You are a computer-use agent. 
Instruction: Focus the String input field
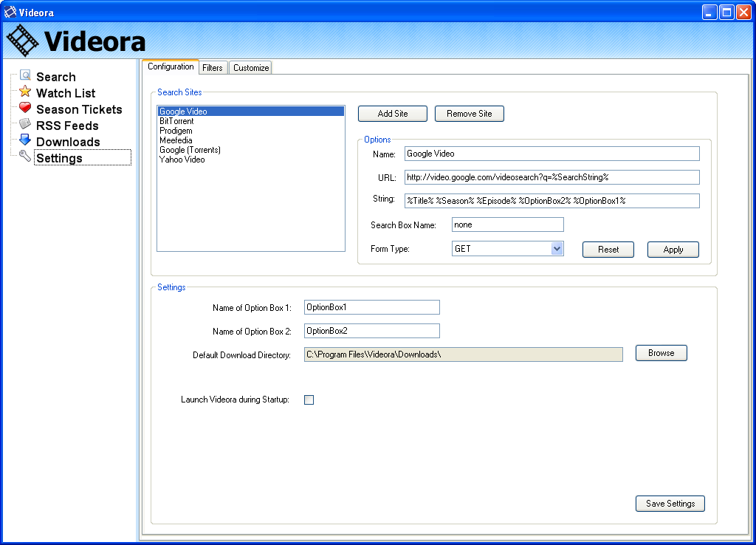click(552, 201)
